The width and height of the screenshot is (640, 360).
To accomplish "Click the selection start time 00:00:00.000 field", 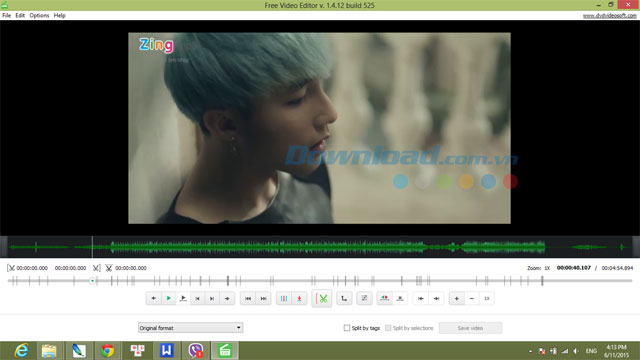I will (x=32, y=268).
